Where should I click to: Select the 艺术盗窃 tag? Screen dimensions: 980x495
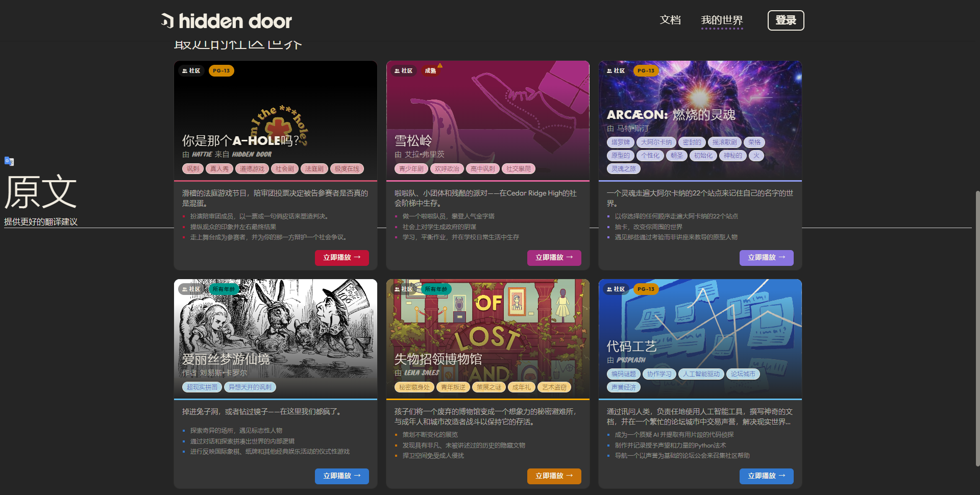554,387
